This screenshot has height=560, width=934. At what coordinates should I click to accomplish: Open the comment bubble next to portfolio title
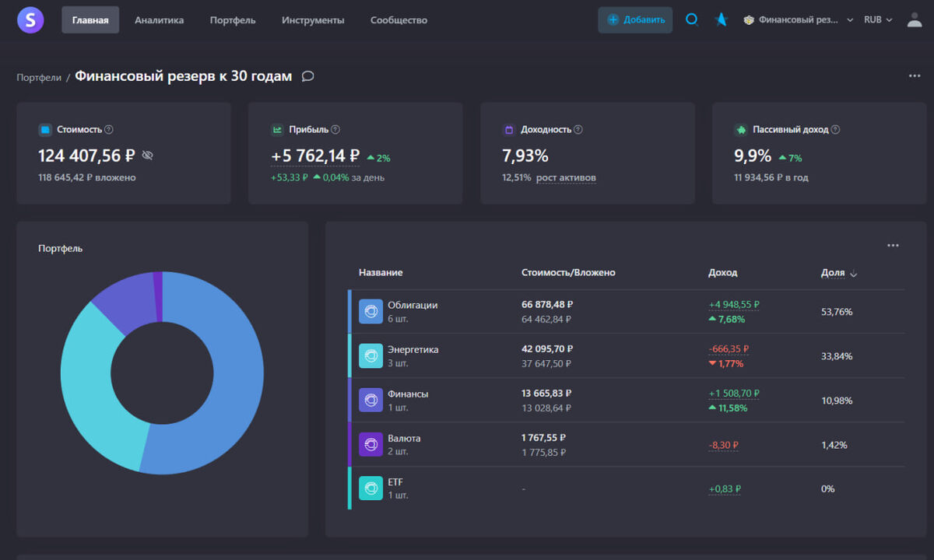tap(307, 76)
